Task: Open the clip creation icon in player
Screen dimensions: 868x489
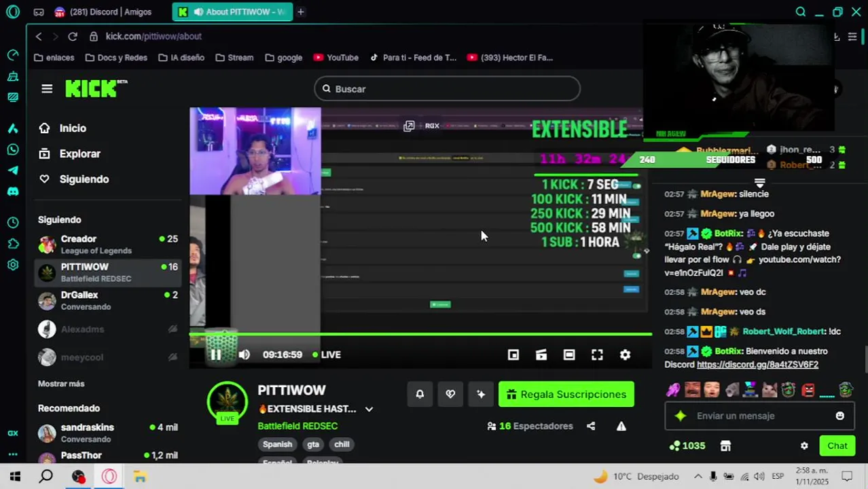Action: click(x=541, y=355)
